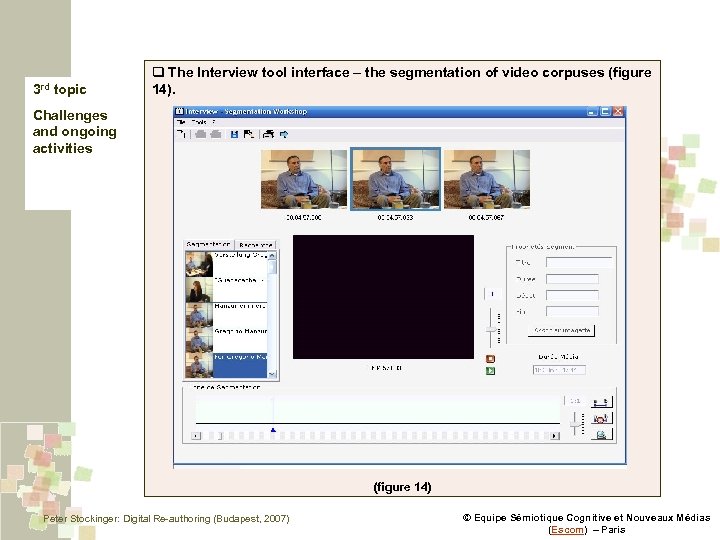Screen dimensions: 720x540
Task: Select the first segment showing two people at a table
Action: pyautogui.click(x=226, y=264)
